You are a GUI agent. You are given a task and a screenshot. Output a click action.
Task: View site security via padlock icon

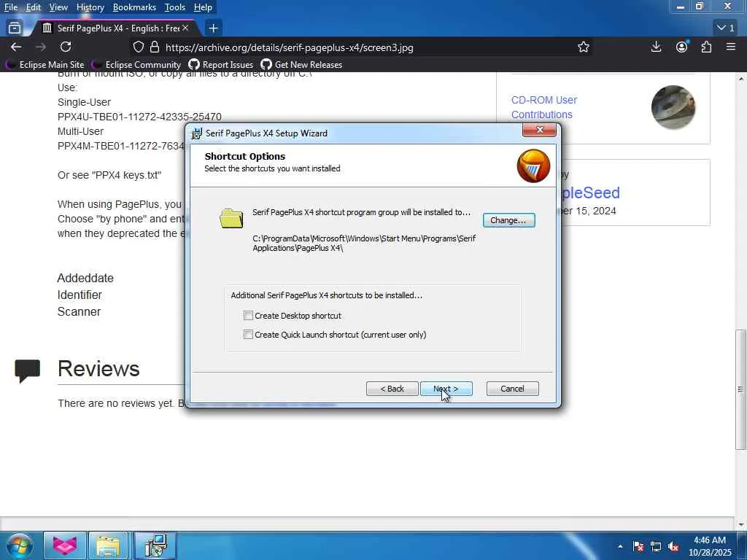click(155, 47)
